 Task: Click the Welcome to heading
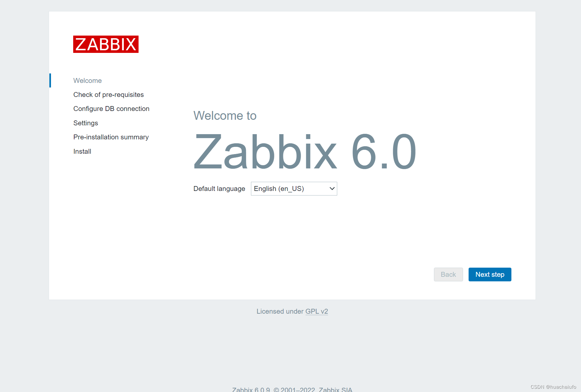click(x=225, y=116)
